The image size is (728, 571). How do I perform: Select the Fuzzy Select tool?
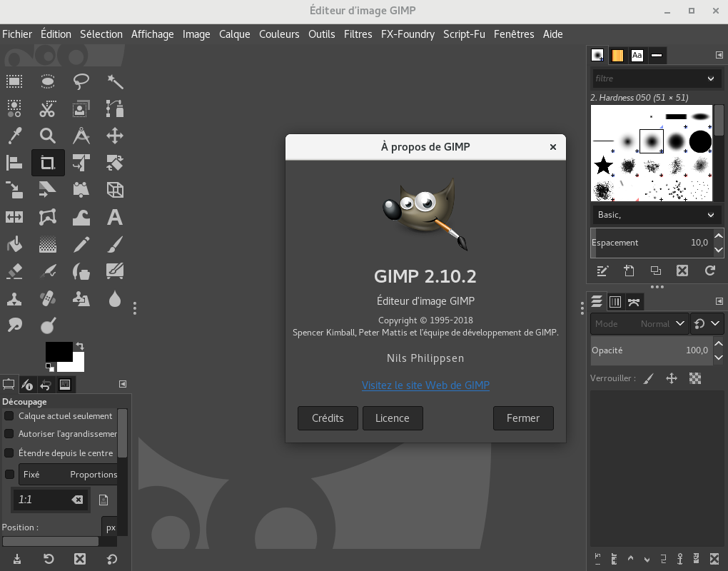[x=114, y=81]
